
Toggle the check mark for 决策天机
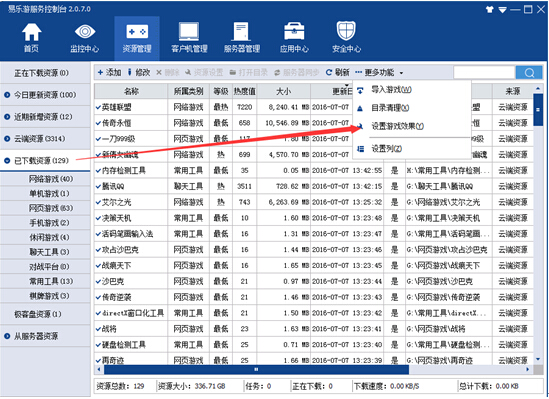(x=98, y=218)
